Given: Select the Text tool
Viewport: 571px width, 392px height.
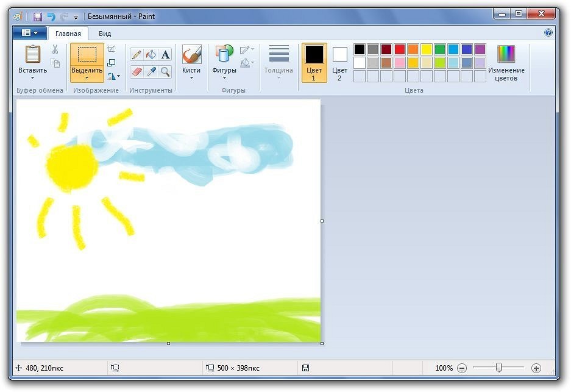Looking at the screenshot, I should tap(165, 55).
